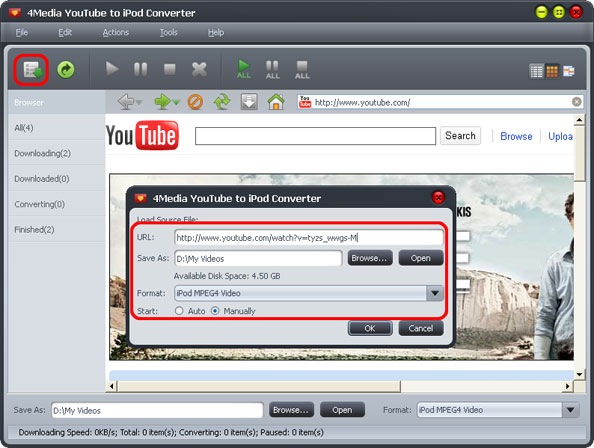Open the Help menu
594x448 pixels.
coord(216,33)
